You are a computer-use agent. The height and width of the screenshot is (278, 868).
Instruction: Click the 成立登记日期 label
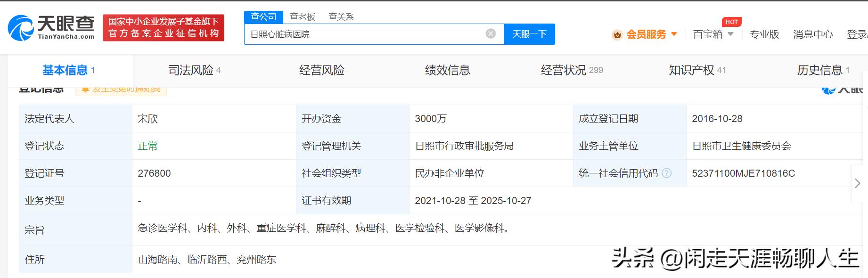pyautogui.click(x=608, y=119)
